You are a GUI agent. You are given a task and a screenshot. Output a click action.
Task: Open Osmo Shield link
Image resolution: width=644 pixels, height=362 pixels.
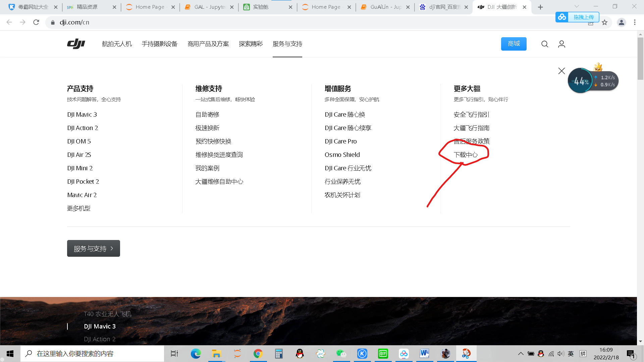[342, 155]
